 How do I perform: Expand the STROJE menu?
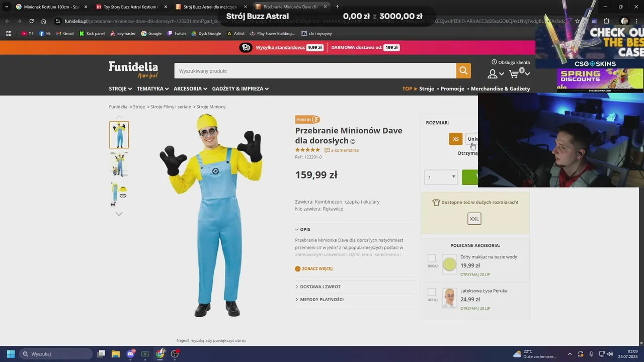(x=120, y=88)
